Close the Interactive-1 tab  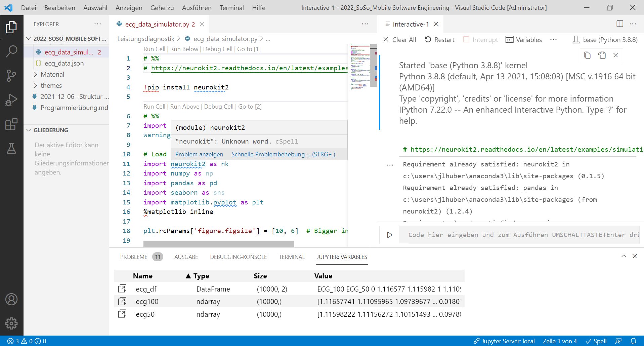[436, 24]
